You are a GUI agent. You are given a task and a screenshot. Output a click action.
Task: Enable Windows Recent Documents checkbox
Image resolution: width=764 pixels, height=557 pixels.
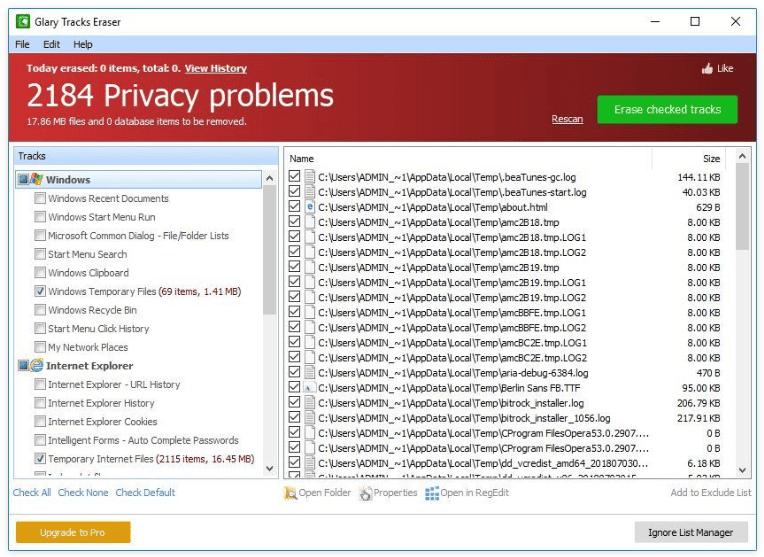(x=40, y=198)
